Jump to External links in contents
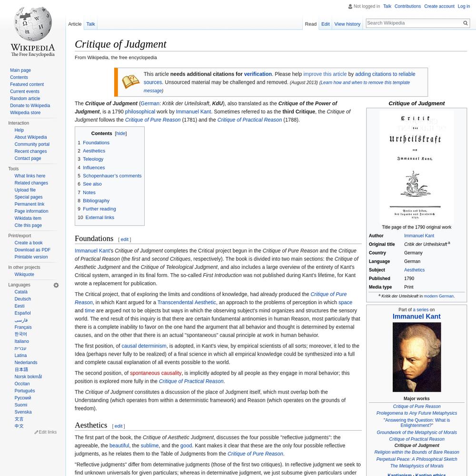476x476 pixels. pyautogui.click(x=99, y=218)
